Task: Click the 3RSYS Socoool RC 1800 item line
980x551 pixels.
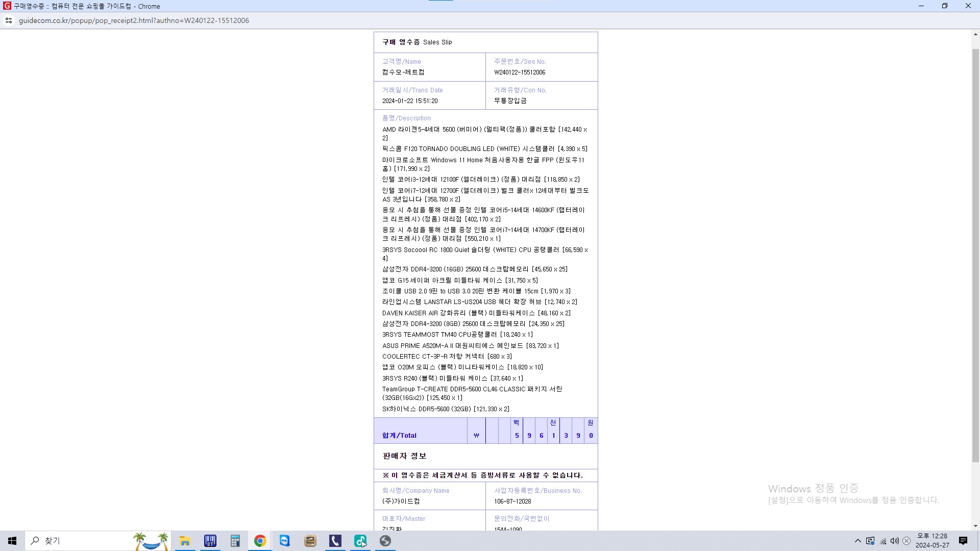Action: point(485,254)
